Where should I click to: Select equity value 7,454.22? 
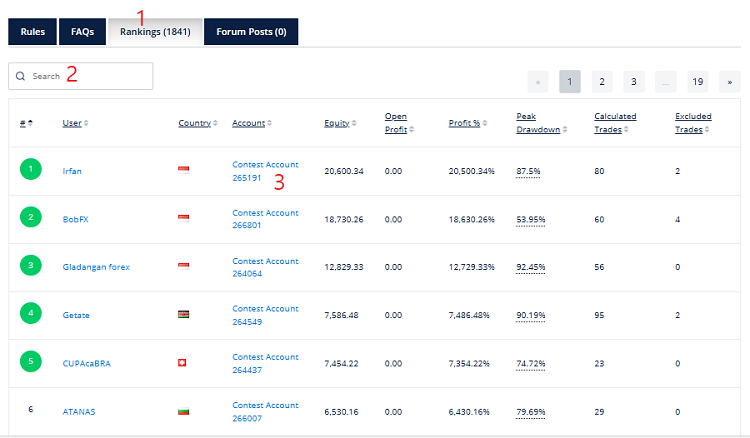(x=342, y=363)
